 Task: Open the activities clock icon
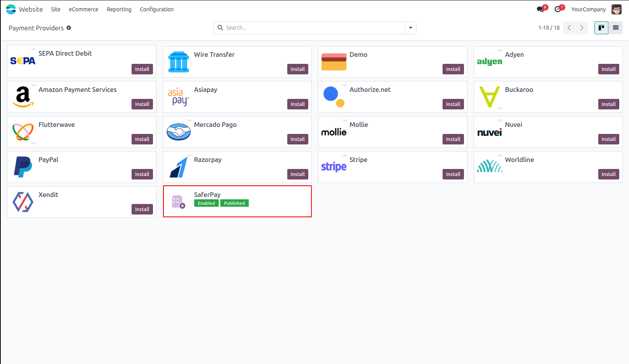pyautogui.click(x=558, y=9)
